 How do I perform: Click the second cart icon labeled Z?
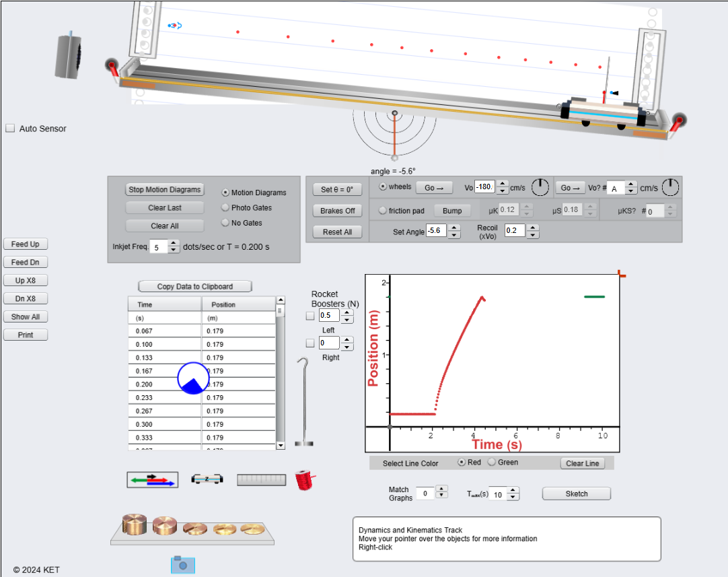207,479
